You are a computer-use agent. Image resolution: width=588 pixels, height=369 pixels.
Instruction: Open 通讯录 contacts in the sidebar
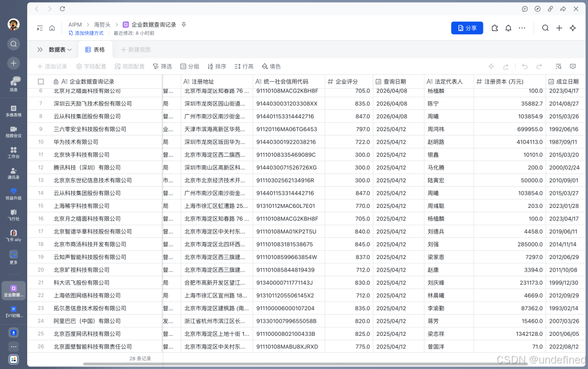[x=14, y=174]
